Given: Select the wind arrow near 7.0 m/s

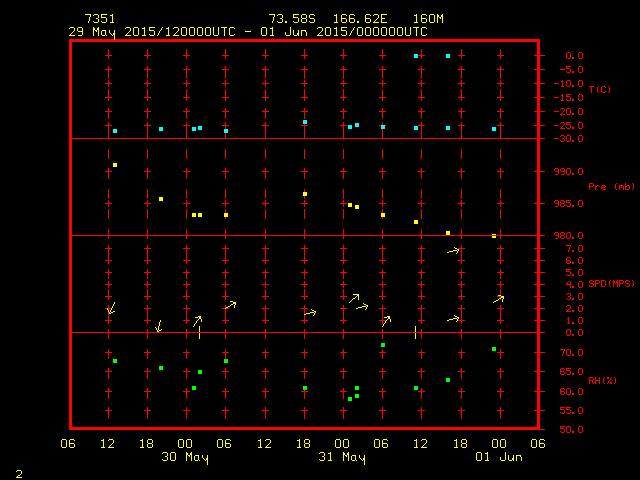Looking at the screenshot, I should (453, 250).
